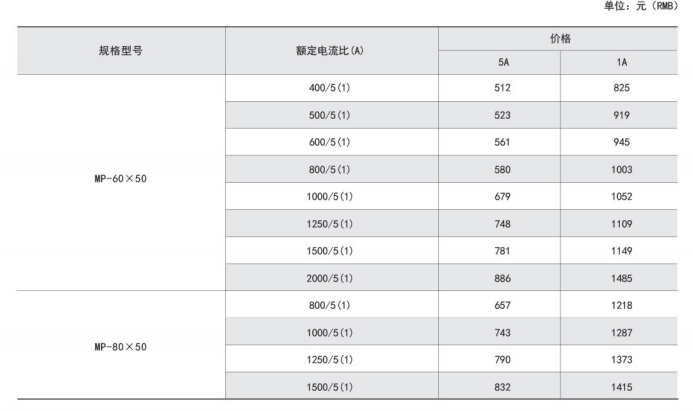693x411 pixels.
Task: Select the 500/5(1) current ratio cell
Action: [329, 115]
